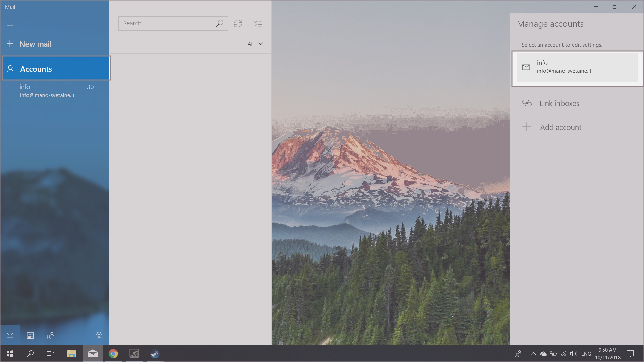This screenshot has height=362, width=644.
Task: Click the sync mailbox refresh icon
Action: [238, 23]
